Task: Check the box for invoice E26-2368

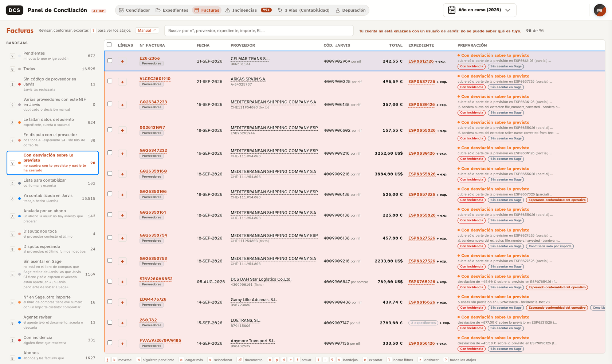Action: click(110, 61)
